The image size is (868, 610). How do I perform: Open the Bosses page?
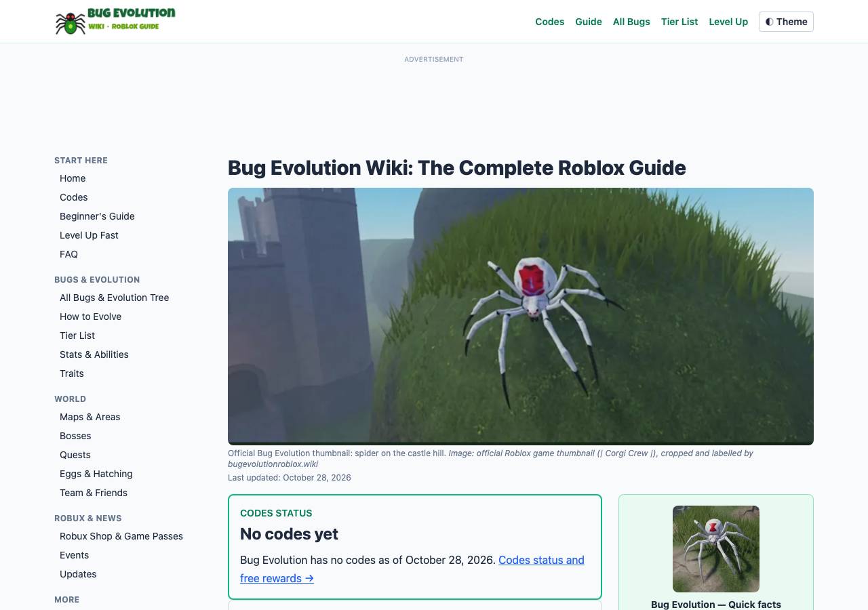(75, 436)
